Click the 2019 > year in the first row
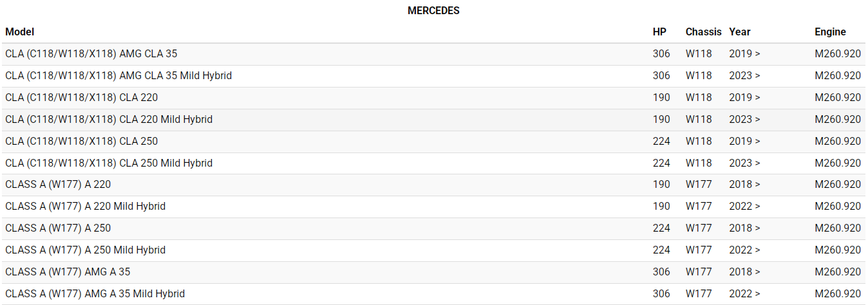 744,54
